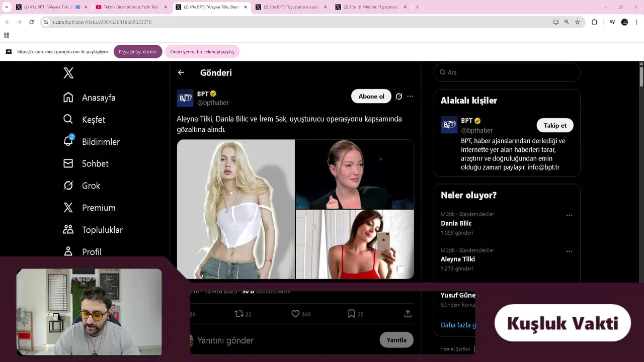This screenshot has width=644, height=362.
Task: Open more options for Aleyna Tilki trend
Action: click(570, 251)
